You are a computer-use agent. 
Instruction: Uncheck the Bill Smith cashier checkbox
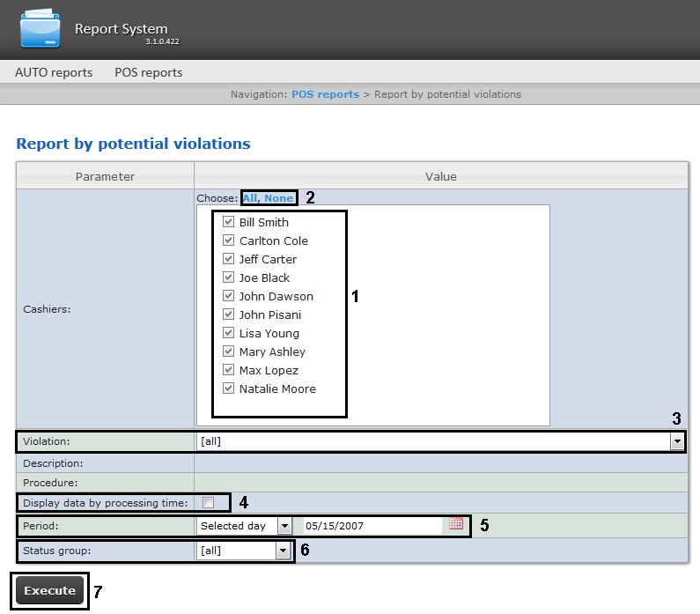click(228, 221)
